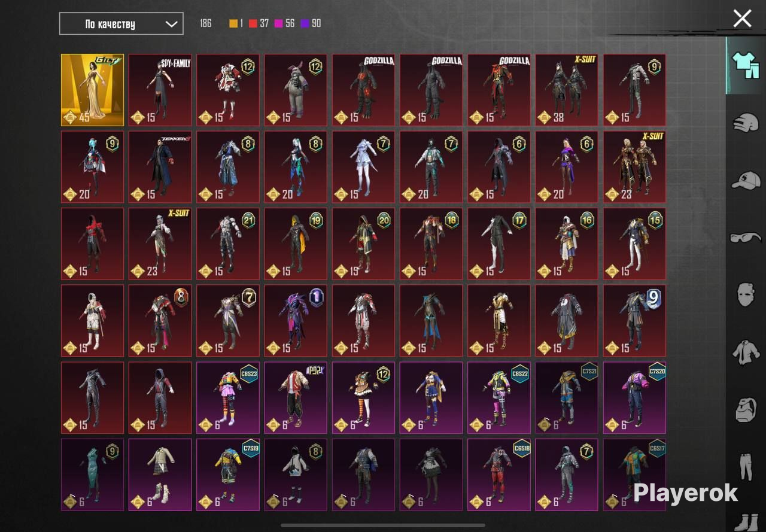Open the baseball cap category
766x532 pixels.
(x=746, y=180)
